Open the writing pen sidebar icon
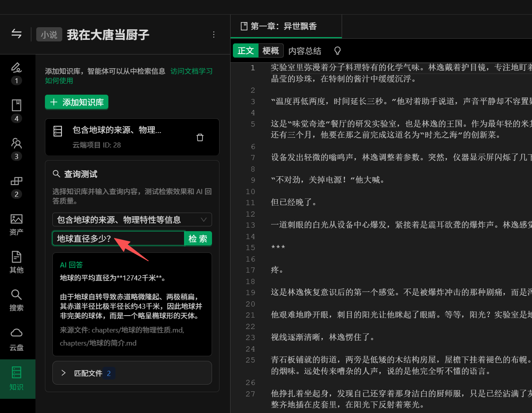This screenshot has width=532, height=413. coord(16,68)
